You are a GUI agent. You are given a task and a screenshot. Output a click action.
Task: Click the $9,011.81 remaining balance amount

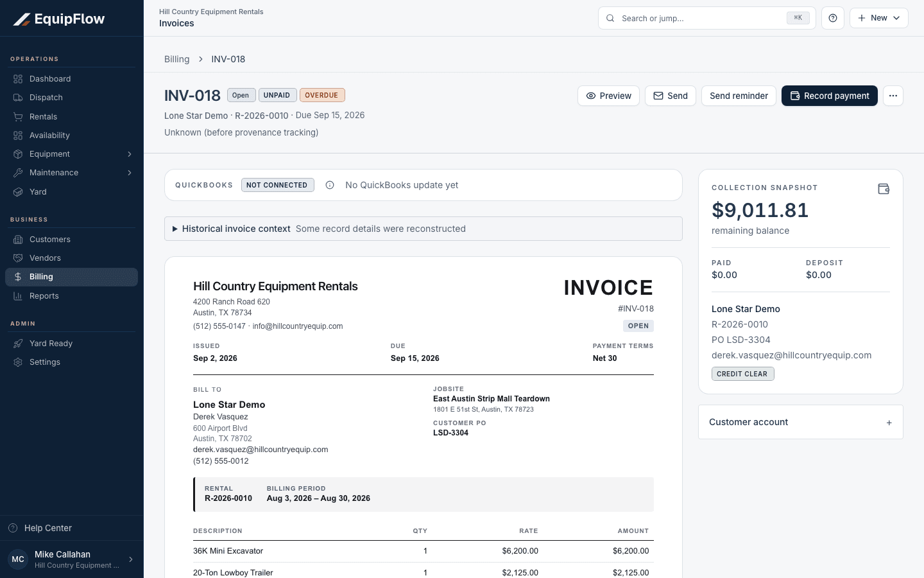[760, 210]
